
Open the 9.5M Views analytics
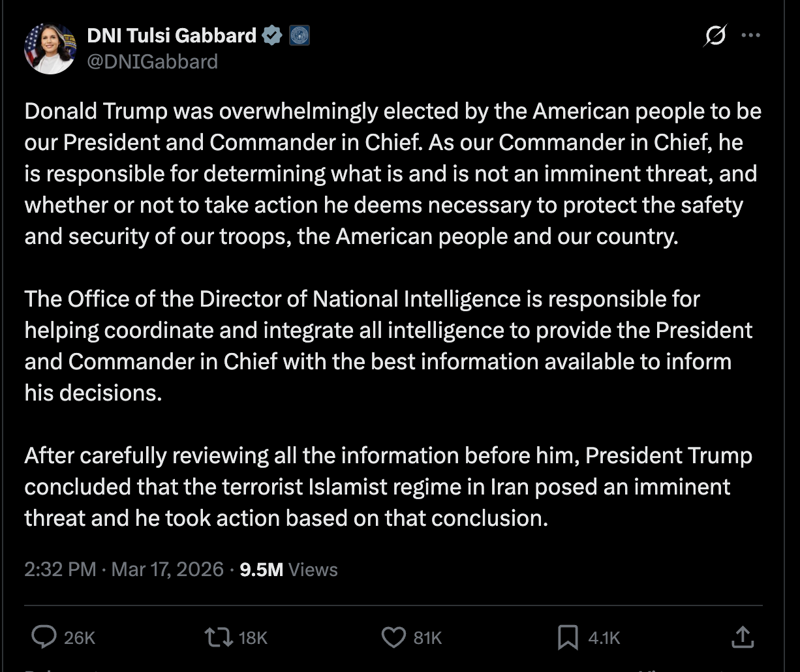click(287, 569)
